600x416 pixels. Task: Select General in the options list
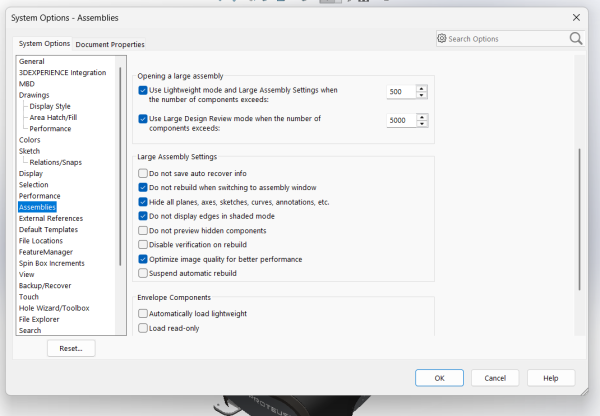(32, 61)
